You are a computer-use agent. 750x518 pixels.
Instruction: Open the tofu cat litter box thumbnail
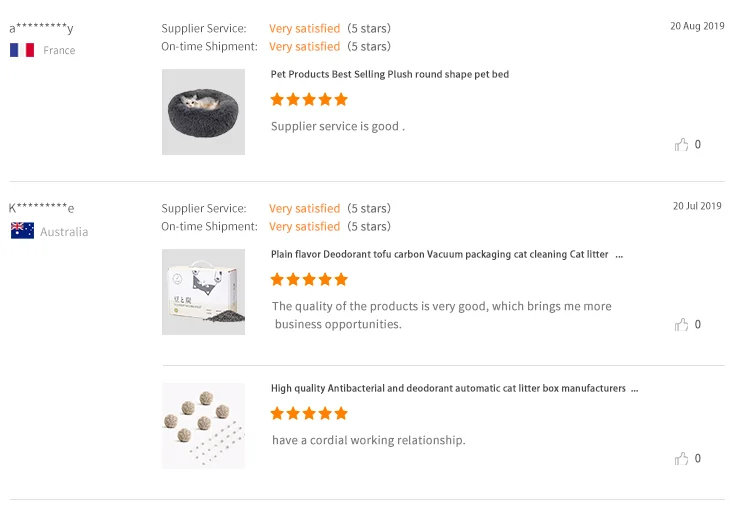click(x=203, y=292)
